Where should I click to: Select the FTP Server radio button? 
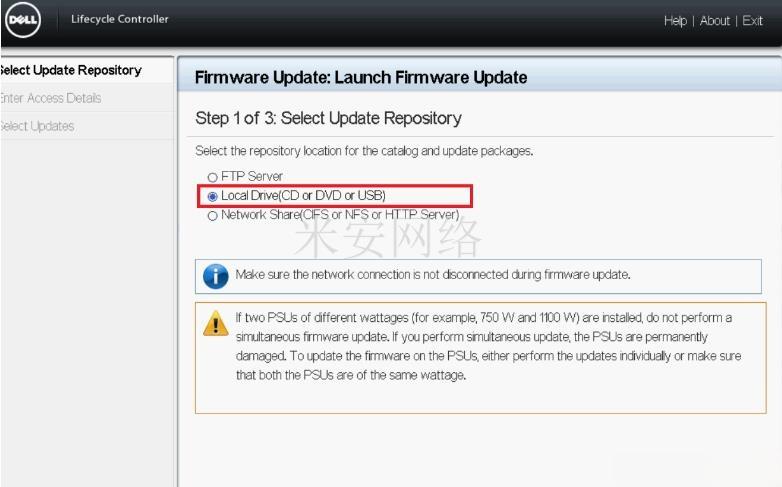212,177
